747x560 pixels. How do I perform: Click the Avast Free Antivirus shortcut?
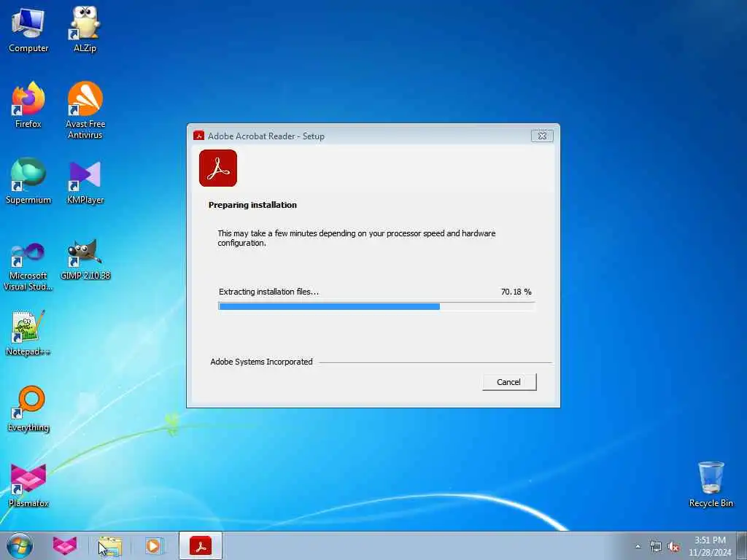[x=85, y=111]
